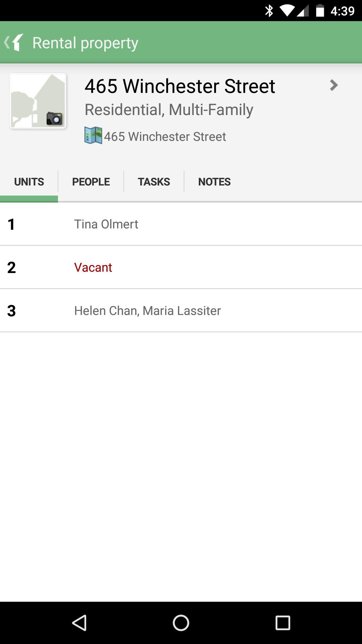This screenshot has width=362, height=644.
Task: Tap the battery icon in status bar
Action: click(x=320, y=11)
